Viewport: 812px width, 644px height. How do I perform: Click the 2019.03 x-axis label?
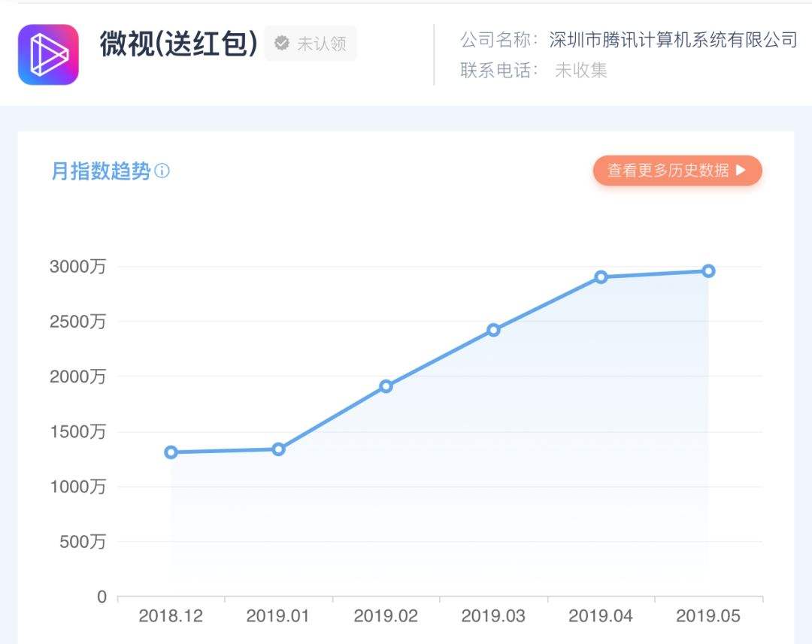[x=493, y=616]
